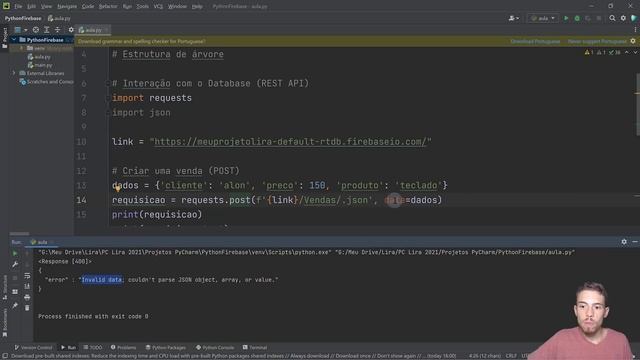Open the Edit menu
This screenshot has height=360, width=640.
31,7
